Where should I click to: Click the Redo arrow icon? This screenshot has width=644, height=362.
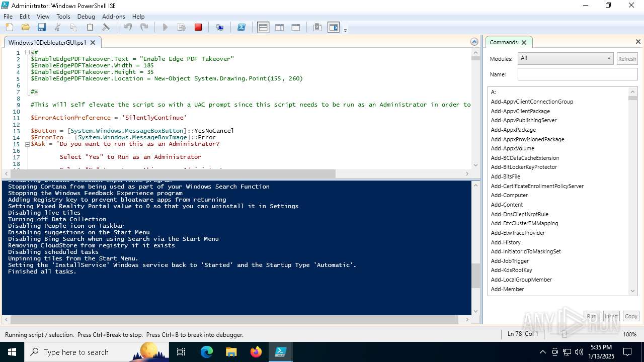[x=144, y=27]
